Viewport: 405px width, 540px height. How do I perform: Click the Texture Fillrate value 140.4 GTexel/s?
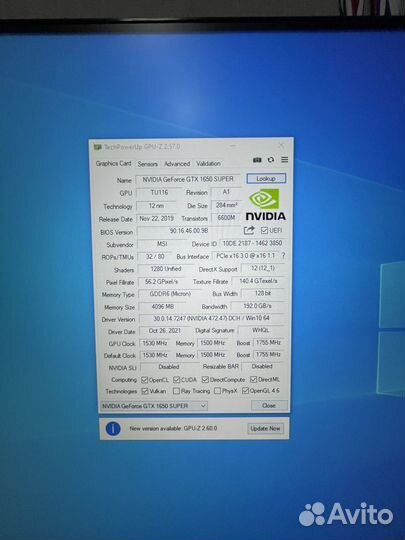[258, 281]
